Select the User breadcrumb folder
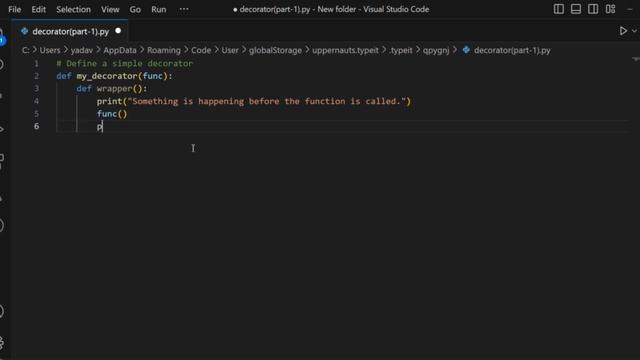 pos(230,50)
